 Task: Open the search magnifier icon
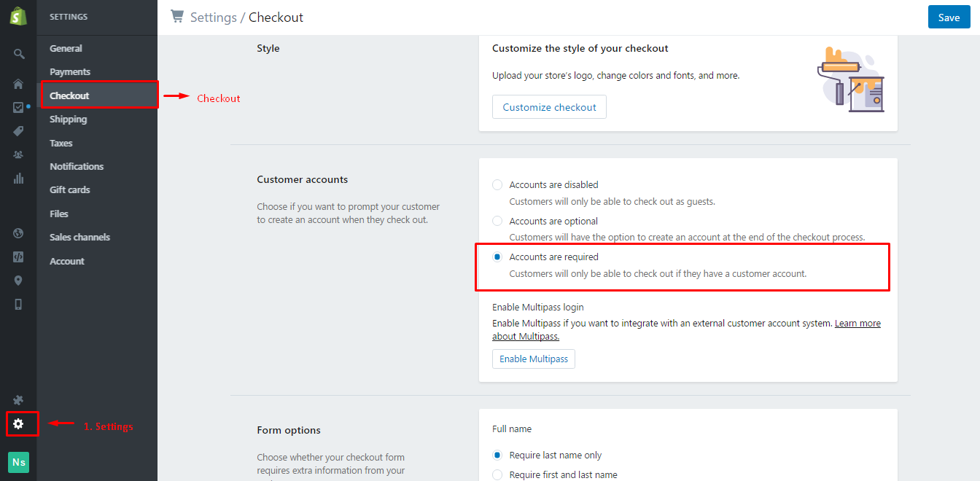tap(19, 54)
